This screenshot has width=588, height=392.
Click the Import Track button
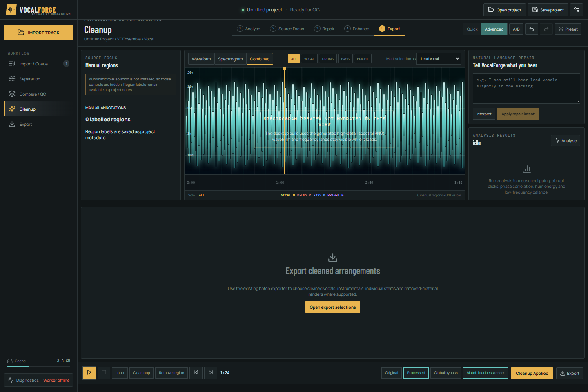(x=39, y=33)
